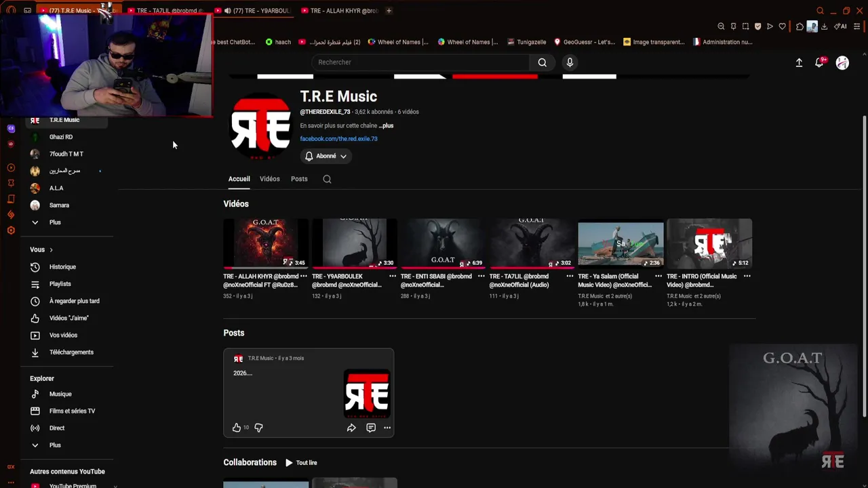Image resolution: width=868 pixels, height=488 pixels.
Task: Play the TRE - INTRO video thumbnail
Action: point(709,243)
